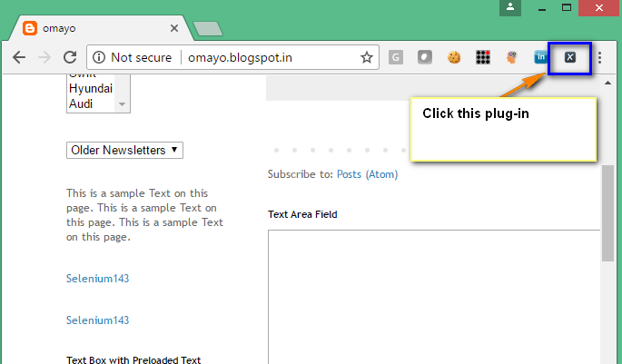
Task: Click the brain head extension icon
Action: pos(512,57)
